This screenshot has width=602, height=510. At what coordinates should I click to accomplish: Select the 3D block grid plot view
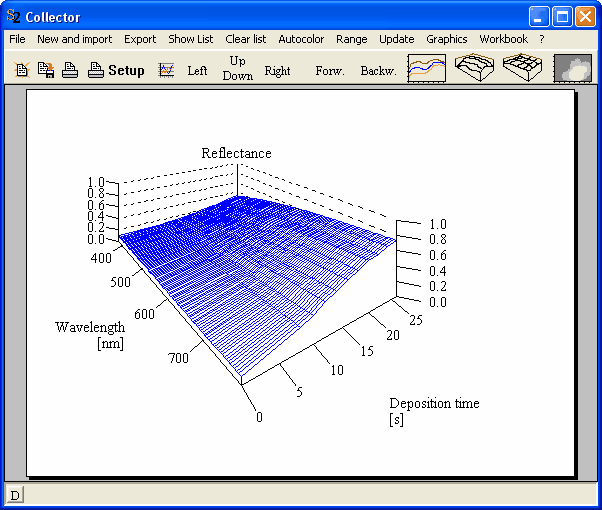523,68
